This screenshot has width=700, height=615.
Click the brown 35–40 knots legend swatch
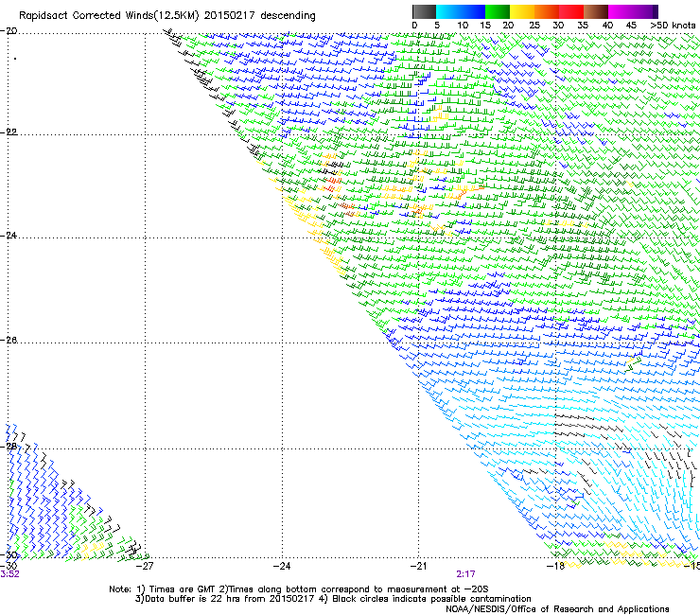(x=596, y=11)
